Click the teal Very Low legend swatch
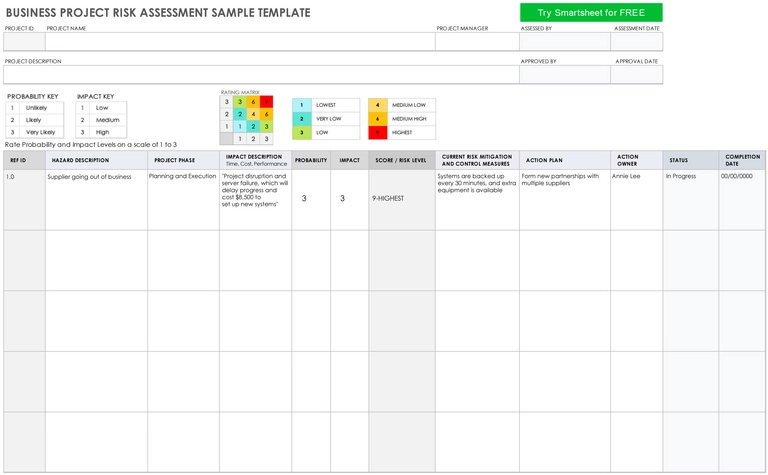Screen dimensions: 768x475 [302, 119]
